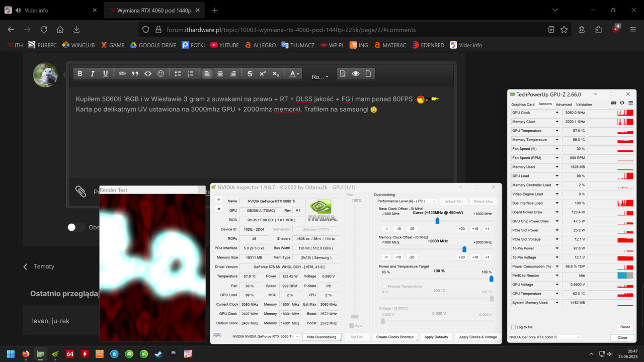
Task: Adjust Power and Temperature Target slider handle
Action: point(491,279)
